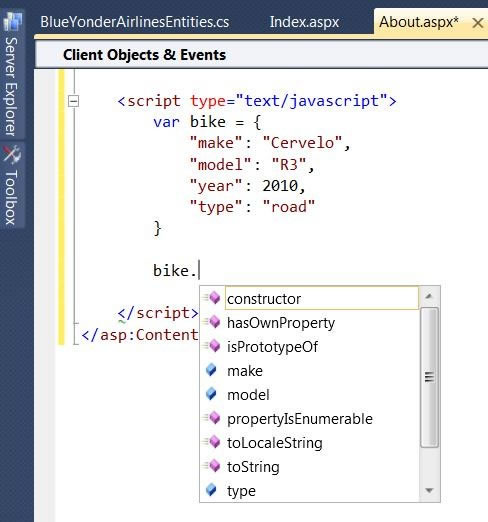The height and width of the screenshot is (522, 488).
Task: Click the IntelliSense scrollbar up arrow
Action: point(429,296)
